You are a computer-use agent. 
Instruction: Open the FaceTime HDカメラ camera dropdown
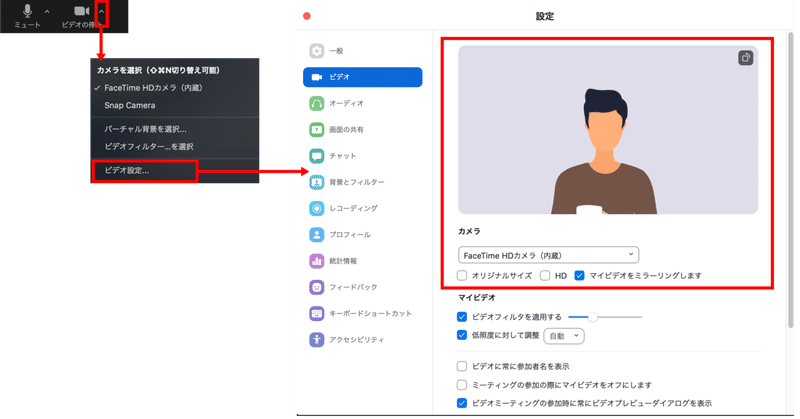tap(548, 255)
